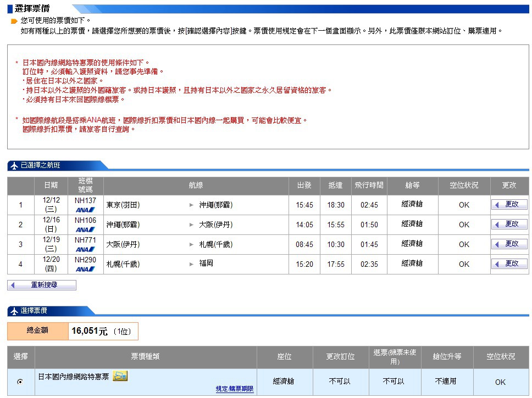Click the ANA logo for flight NH137
Image resolution: width=532 pixels, height=398 pixels.
point(85,210)
